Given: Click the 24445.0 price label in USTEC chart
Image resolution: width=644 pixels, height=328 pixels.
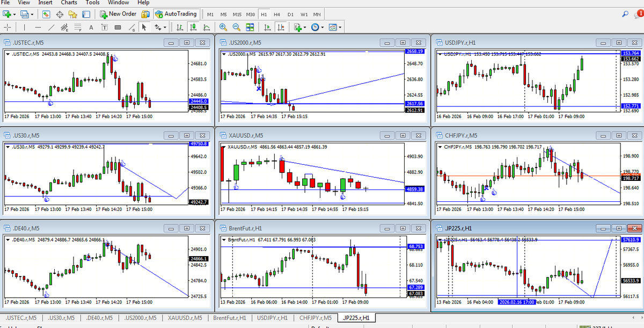Looking at the screenshot, I should [x=199, y=101].
